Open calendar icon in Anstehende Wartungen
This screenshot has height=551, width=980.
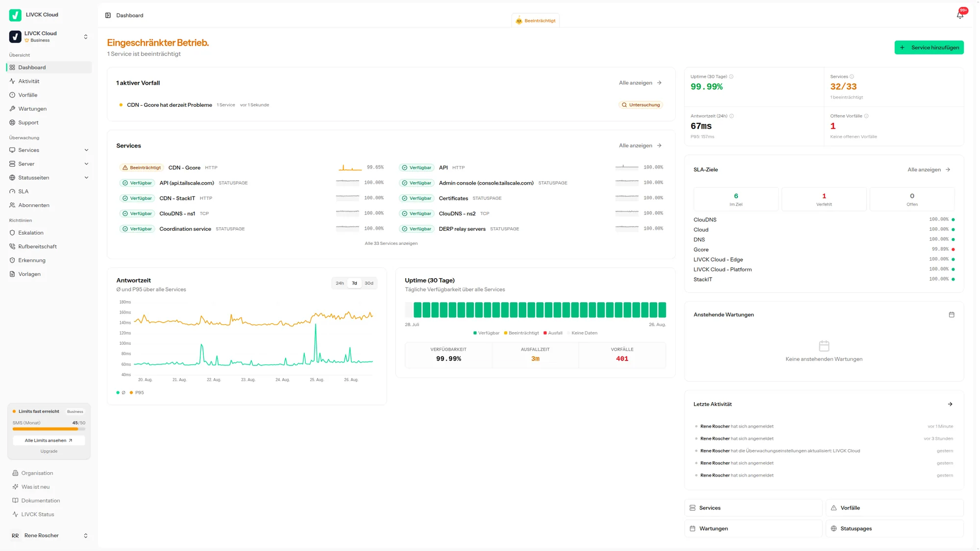click(952, 314)
